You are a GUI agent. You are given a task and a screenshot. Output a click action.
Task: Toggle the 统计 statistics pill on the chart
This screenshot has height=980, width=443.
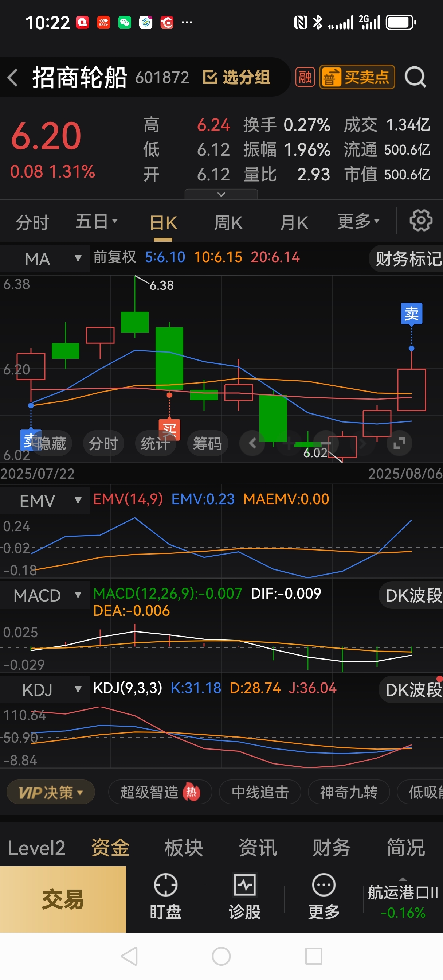click(156, 443)
